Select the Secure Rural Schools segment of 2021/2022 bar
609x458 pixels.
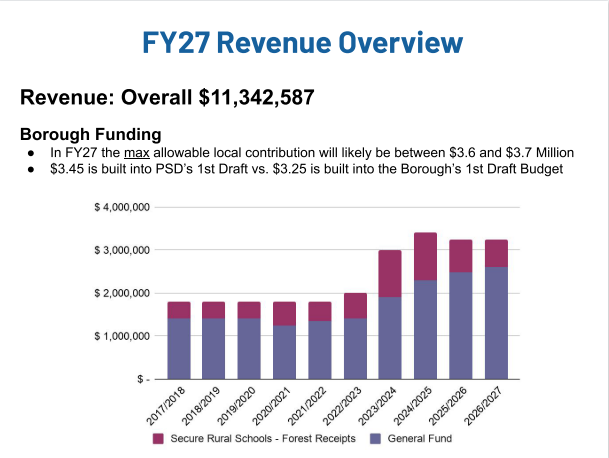pos(319,311)
